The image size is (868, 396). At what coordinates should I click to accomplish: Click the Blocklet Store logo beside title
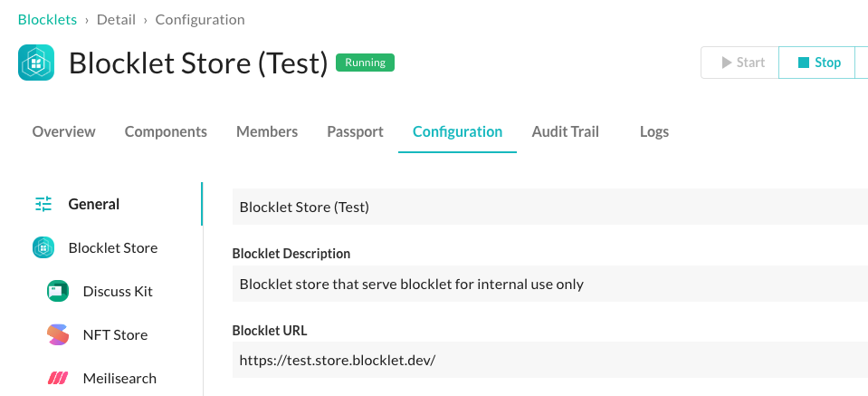36,63
